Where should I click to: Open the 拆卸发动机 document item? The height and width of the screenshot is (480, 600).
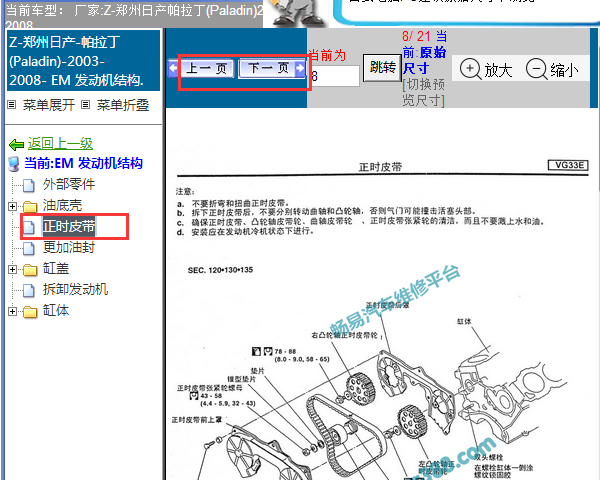tap(75, 289)
